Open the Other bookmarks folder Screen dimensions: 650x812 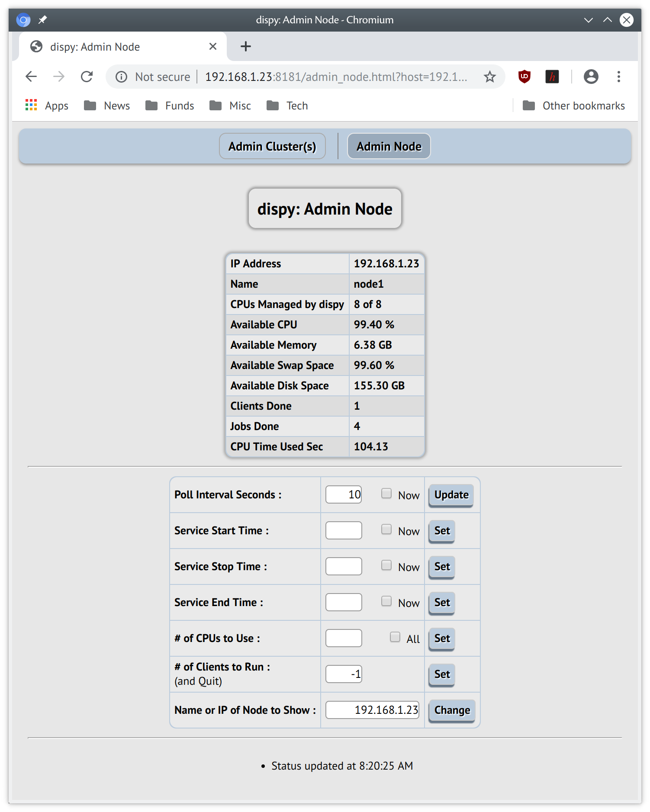(x=573, y=106)
